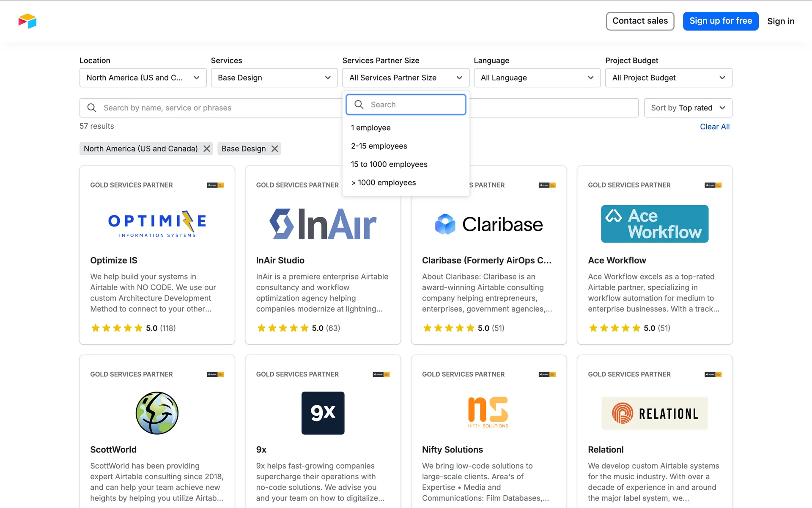Change the Sort by Top rated option
The width and height of the screenshot is (812, 508).
[x=688, y=108]
